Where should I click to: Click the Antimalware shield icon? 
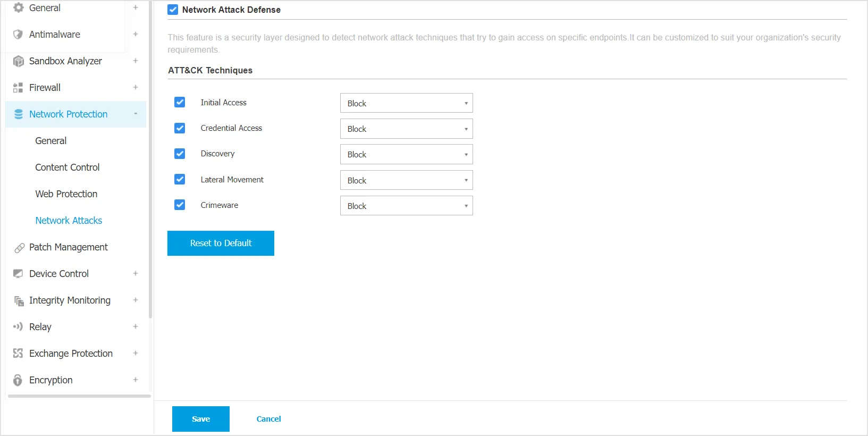(x=18, y=35)
